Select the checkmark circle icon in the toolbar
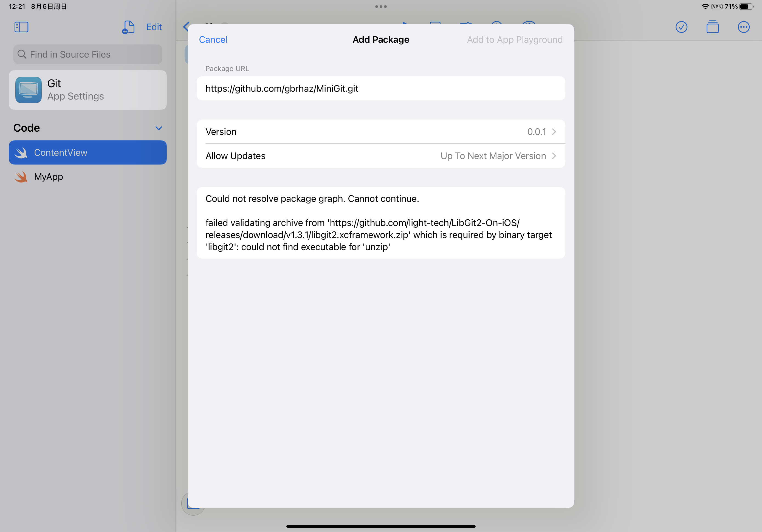 681,27
